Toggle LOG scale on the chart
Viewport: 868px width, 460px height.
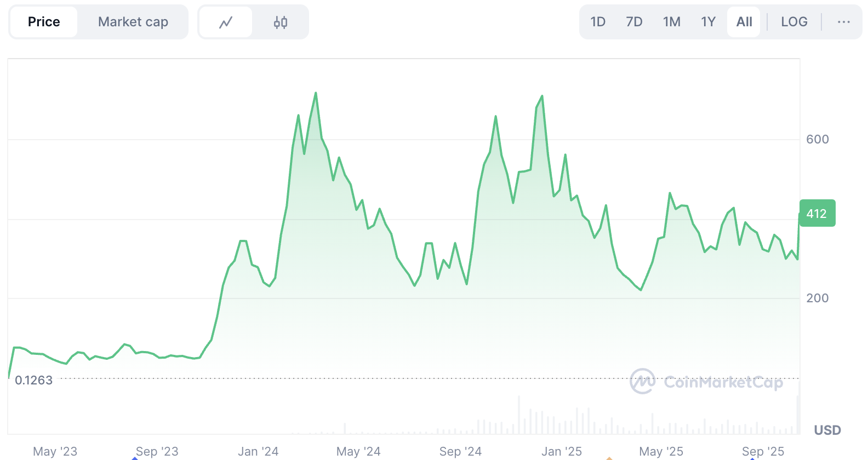tap(794, 22)
